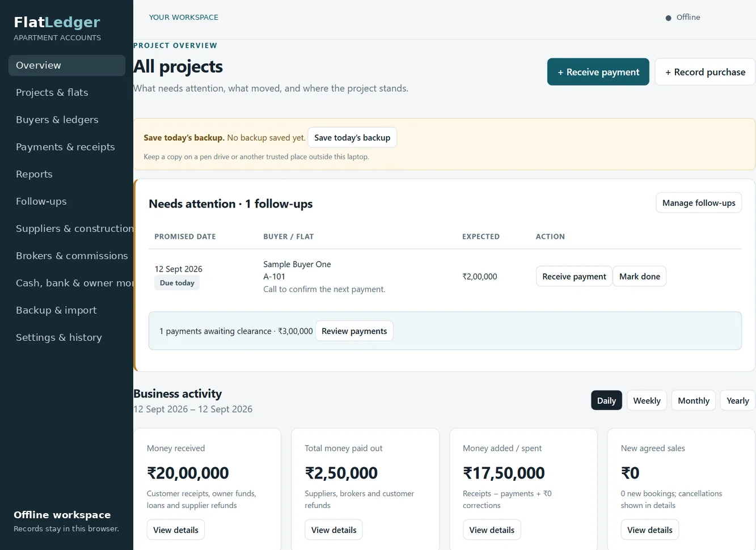Select Follow-ups in the sidebar
Image resolution: width=756 pixels, height=550 pixels.
pos(67,201)
